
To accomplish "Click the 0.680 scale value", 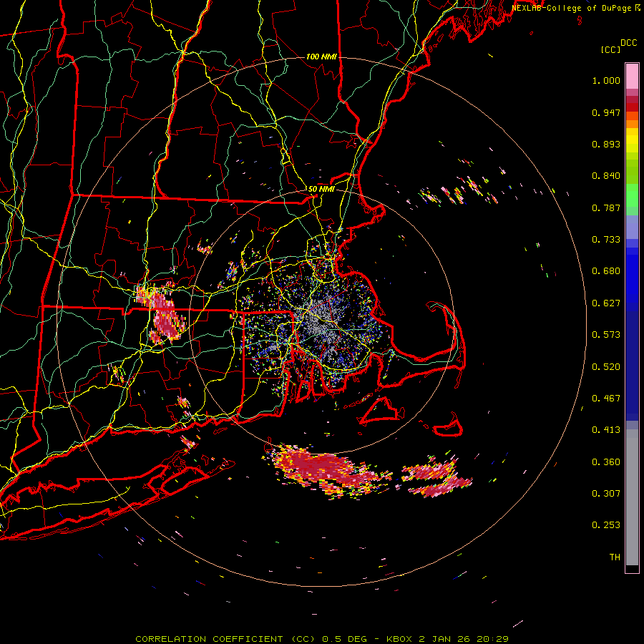I will [x=606, y=271].
